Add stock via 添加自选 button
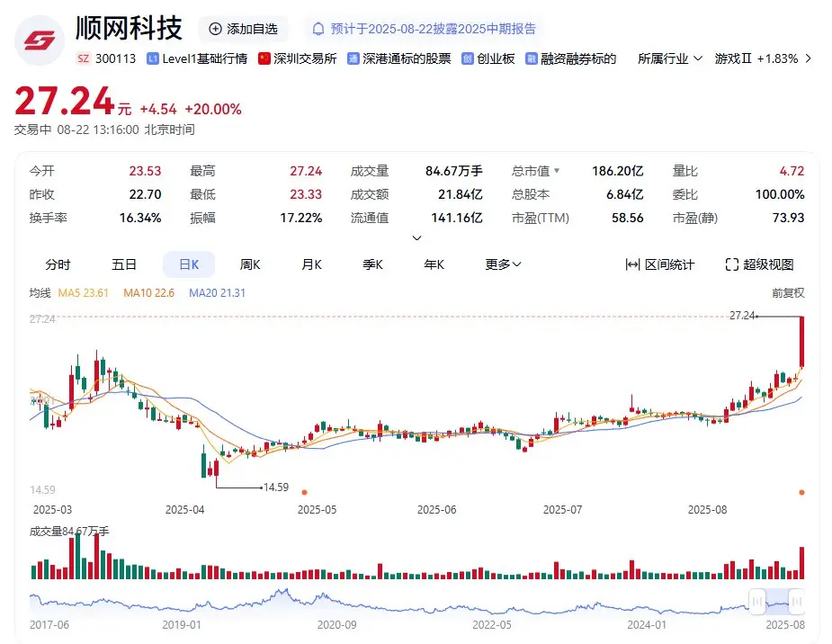Image resolution: width=832 pixels, height=644 pixels. pyautogui.click(x=243, y=29)
